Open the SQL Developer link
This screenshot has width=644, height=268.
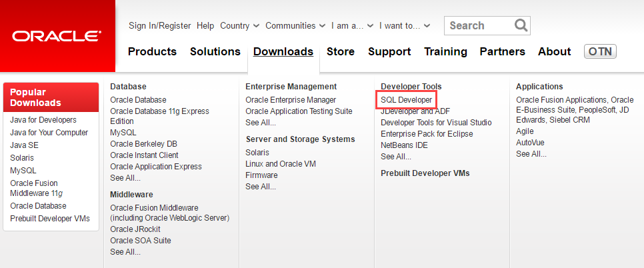[x=406, y=100]
